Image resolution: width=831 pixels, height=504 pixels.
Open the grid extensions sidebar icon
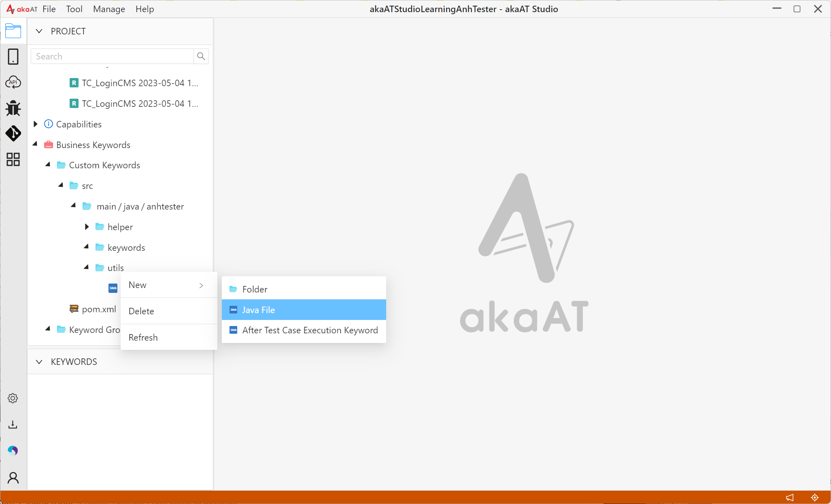tap(13, 159)
